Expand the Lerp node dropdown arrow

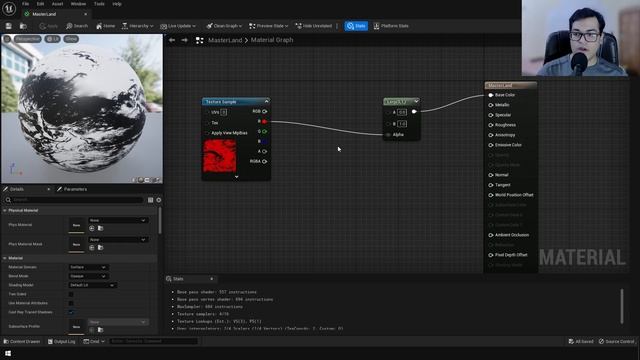(x=416, y=101)
